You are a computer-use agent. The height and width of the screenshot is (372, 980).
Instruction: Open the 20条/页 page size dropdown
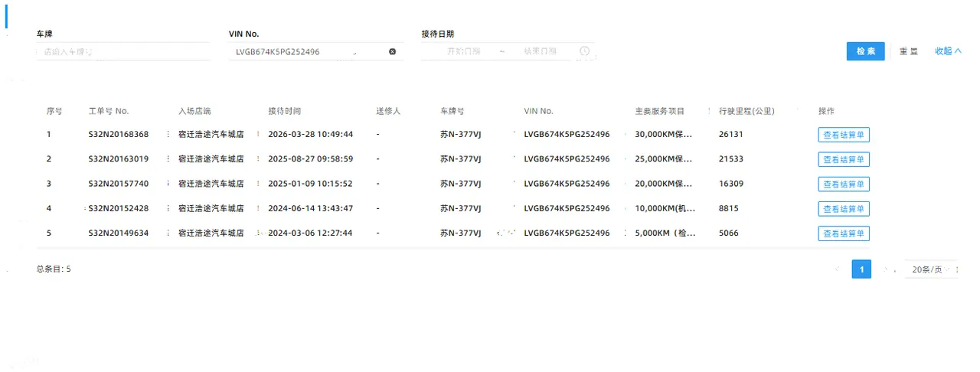(931, 269)
